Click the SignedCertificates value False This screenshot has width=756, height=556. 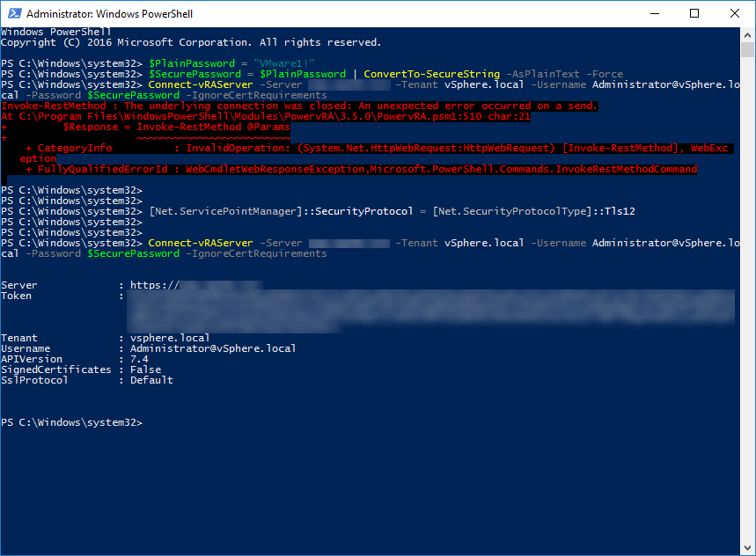[x=145, y=369]
